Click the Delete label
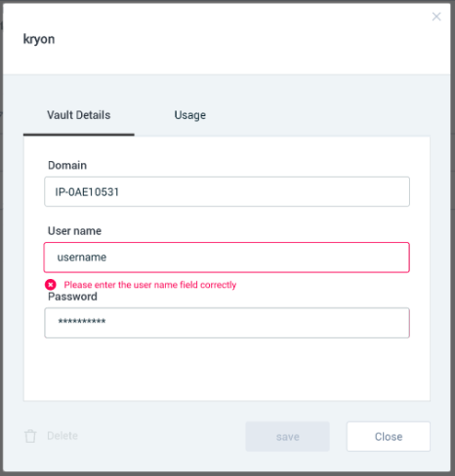Viewport: 455px width, 476px height. pyautogui.click(x=62, y=436)
